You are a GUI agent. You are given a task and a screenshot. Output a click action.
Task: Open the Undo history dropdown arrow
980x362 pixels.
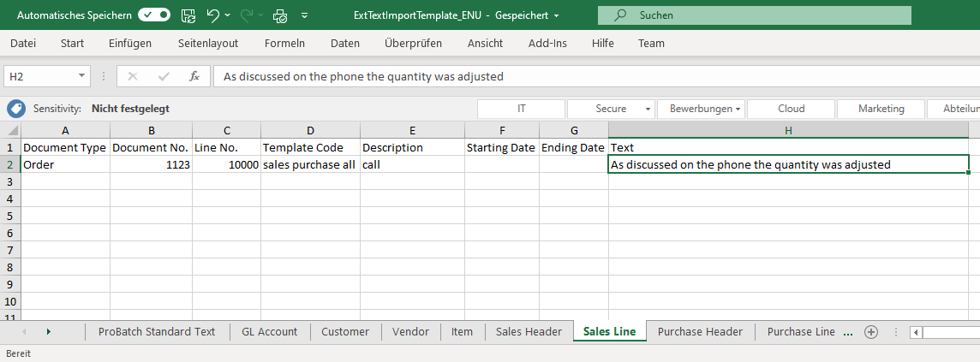227,15
